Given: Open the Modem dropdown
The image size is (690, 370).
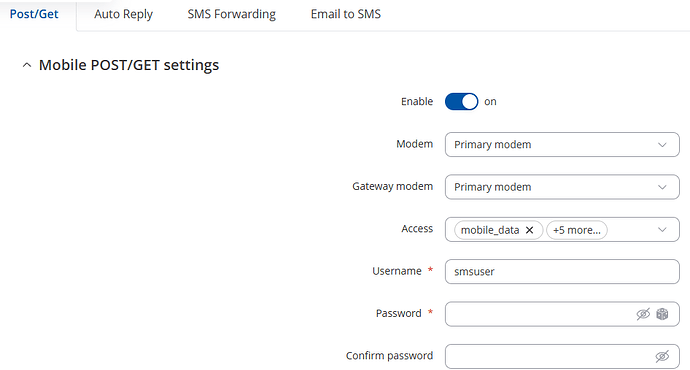Looking at the screenshot, I should [562, 144].
